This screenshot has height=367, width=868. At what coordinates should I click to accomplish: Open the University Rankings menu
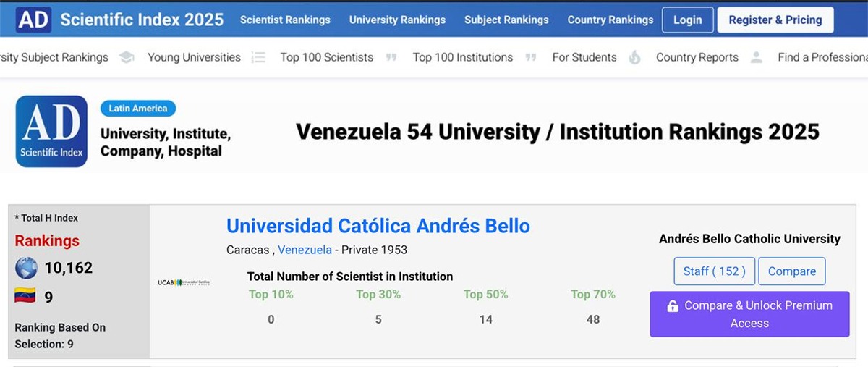397,20
